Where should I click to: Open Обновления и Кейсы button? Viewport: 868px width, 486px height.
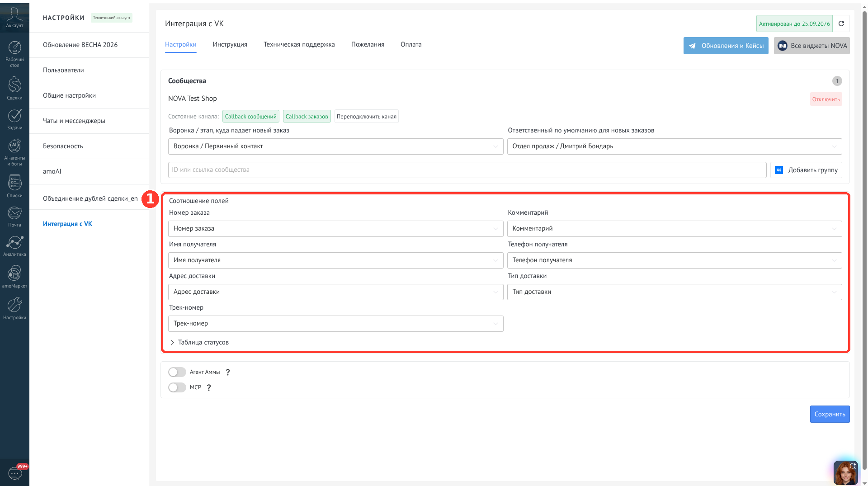(726, 46)
